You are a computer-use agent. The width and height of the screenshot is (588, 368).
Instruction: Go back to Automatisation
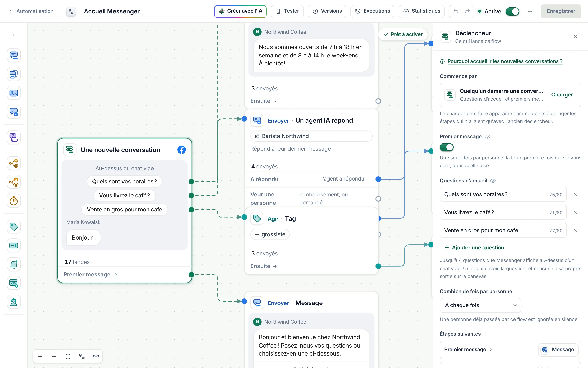(x=31, y=11)
